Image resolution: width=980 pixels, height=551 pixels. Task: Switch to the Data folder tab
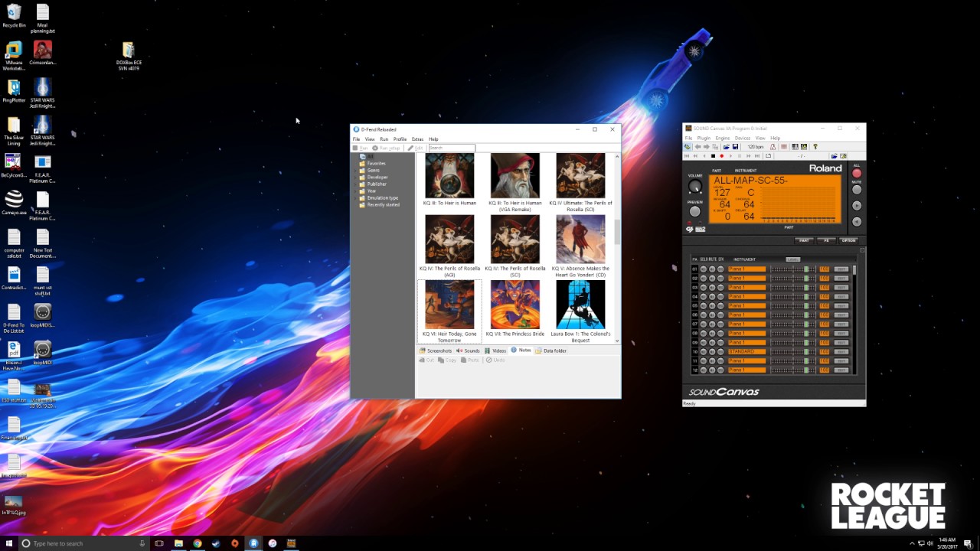click(550, 350)
